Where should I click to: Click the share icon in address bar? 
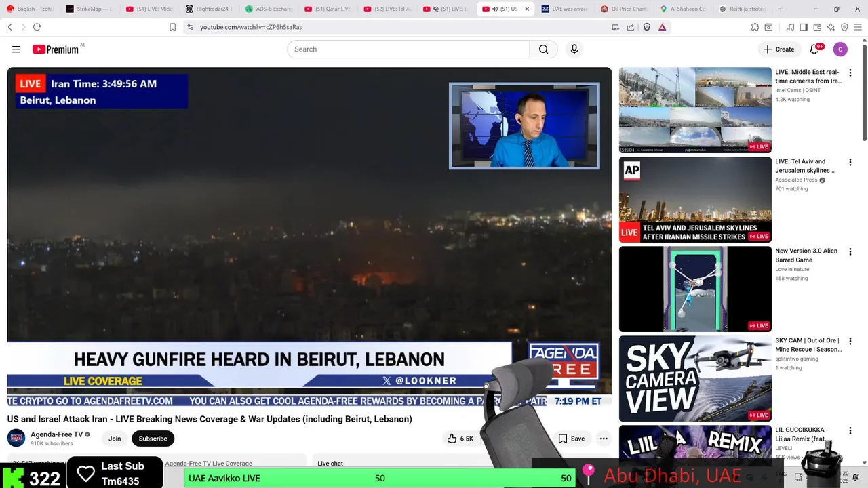(x=631, y=27)
